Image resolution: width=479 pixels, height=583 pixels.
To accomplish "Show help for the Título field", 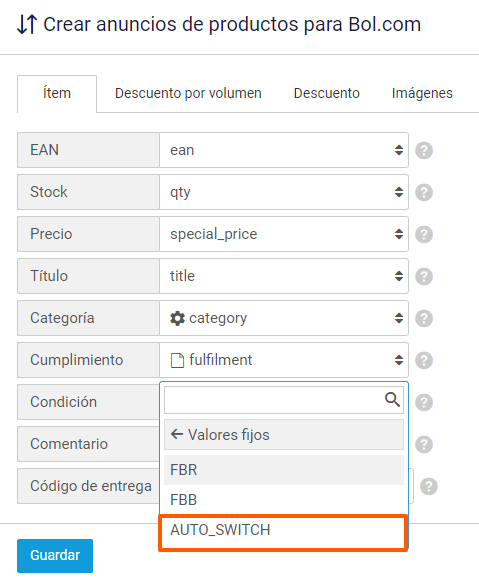I will [x=424, y=277].
